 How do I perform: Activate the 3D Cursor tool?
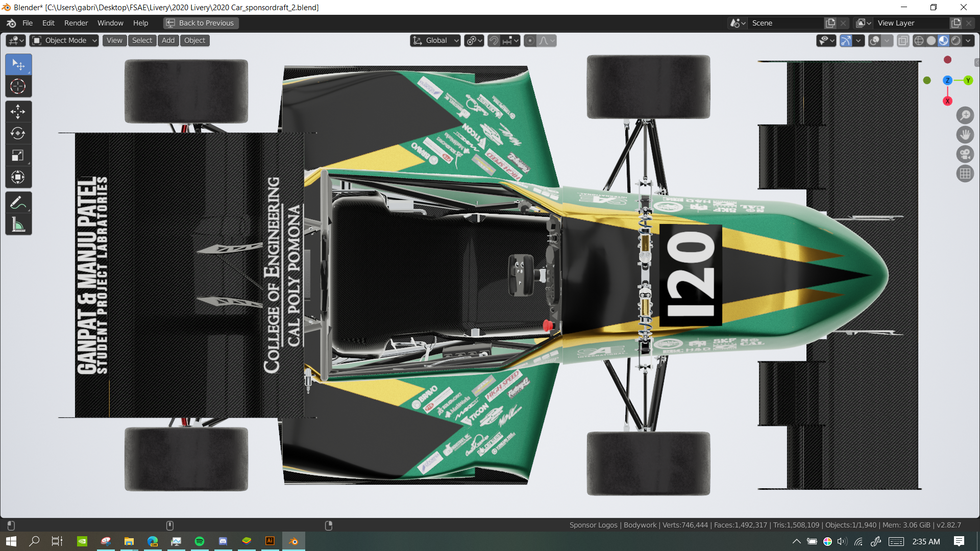pos(18,87)
